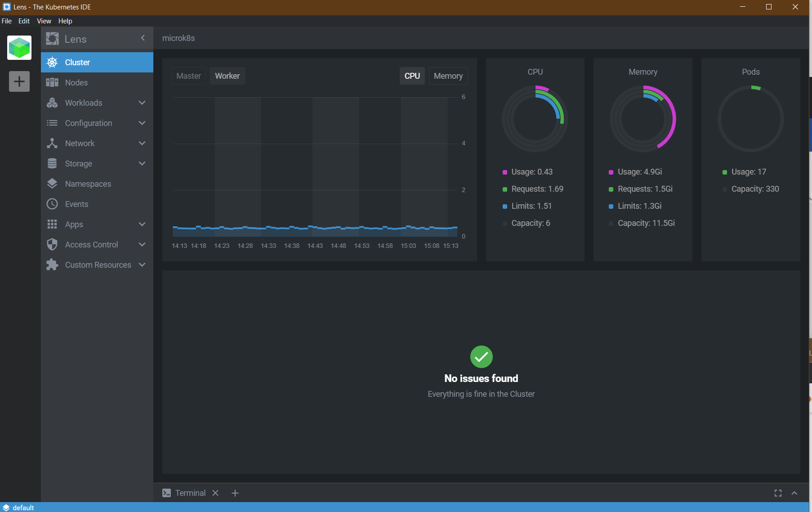The image size is (812, 512).
Task: Open the View menu
Action: 44,21
